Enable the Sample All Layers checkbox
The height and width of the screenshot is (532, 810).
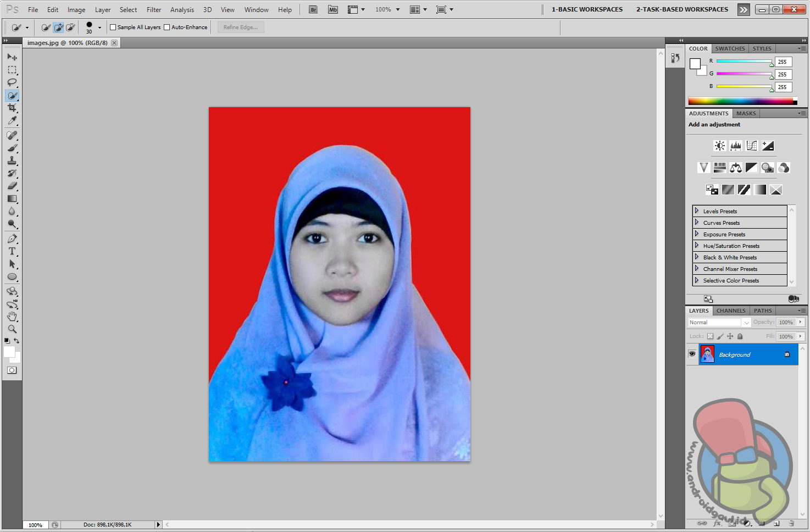click(113, 26)
